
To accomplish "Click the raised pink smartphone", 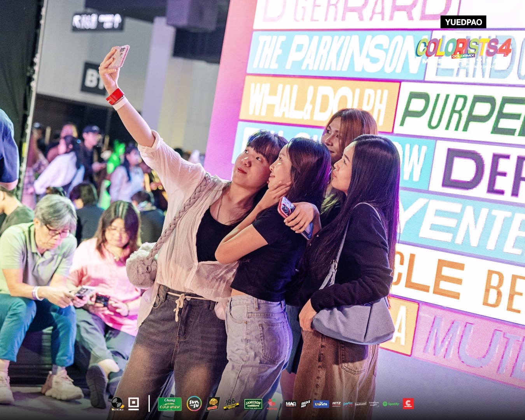I will tap(119, 56).
